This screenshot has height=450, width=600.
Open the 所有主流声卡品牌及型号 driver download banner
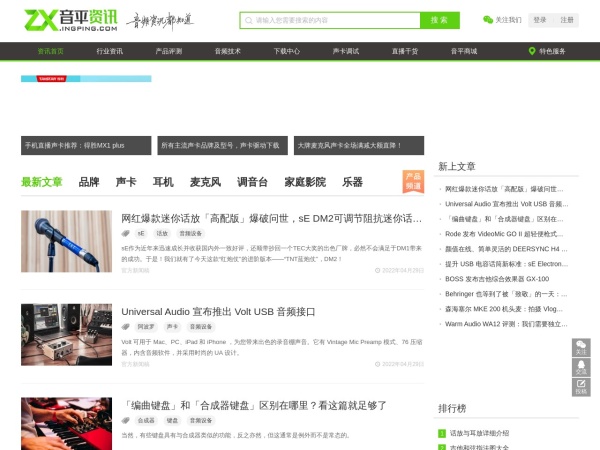coord(223,145)
